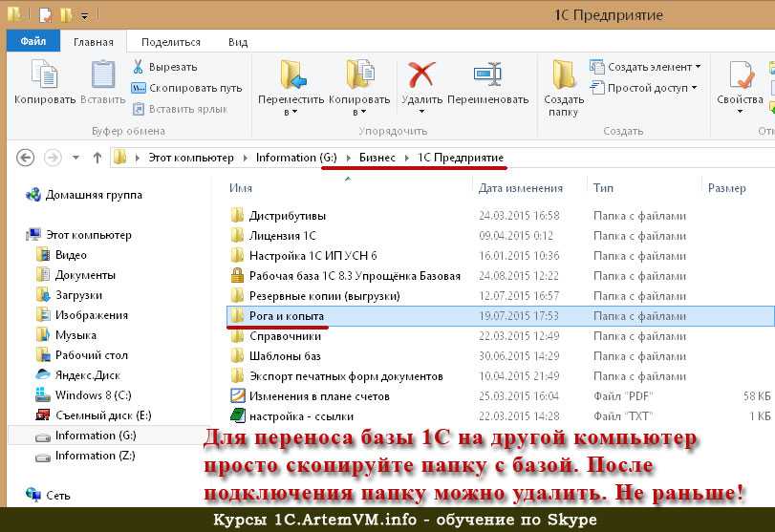Viewport: 775px width, 532px height.
Task: Click Paste shortcut (Вставить ярлык)
Action: tap(180, 109)
